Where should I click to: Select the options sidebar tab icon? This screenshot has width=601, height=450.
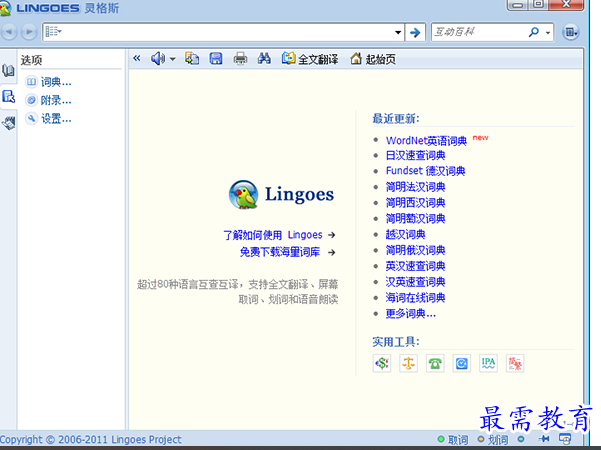8,97
